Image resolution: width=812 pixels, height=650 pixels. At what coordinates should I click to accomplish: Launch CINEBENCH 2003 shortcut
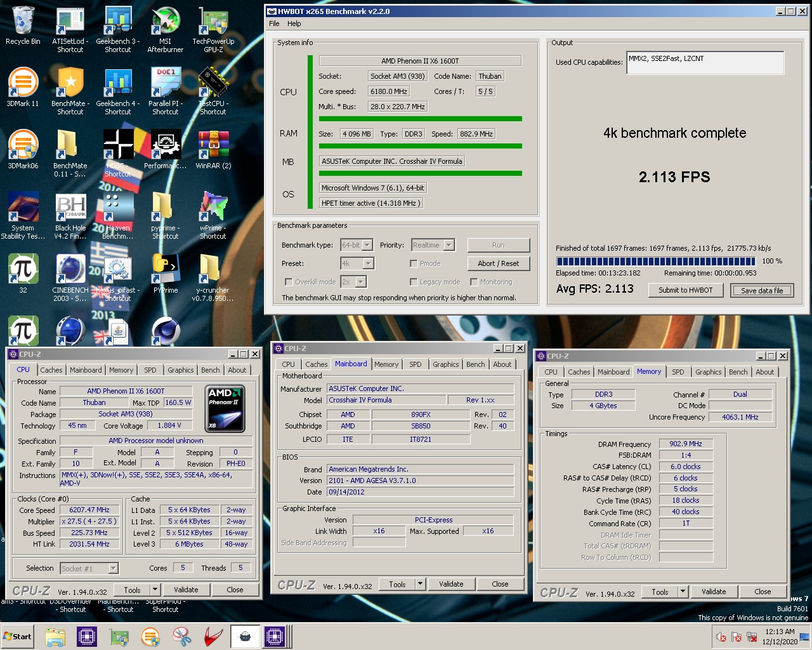coord(70,279)
